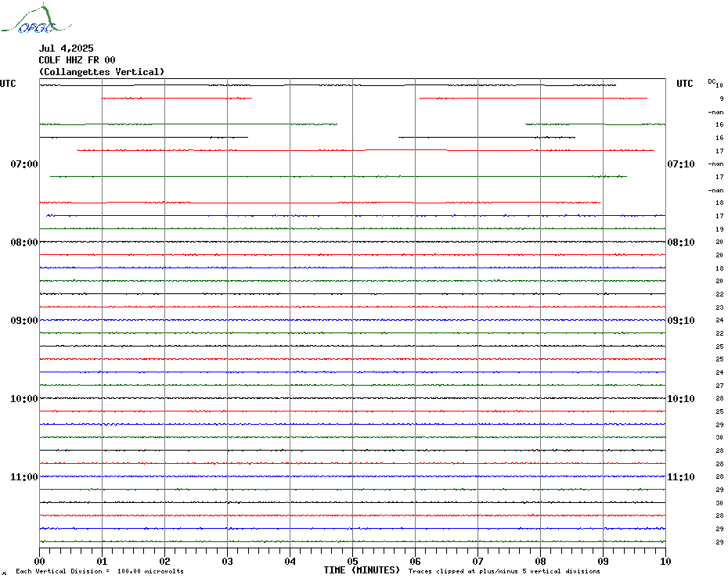The width and height of the screenshot is (728, 582).
Task: Click the 10 minute tick label
Action: [665, 561]
